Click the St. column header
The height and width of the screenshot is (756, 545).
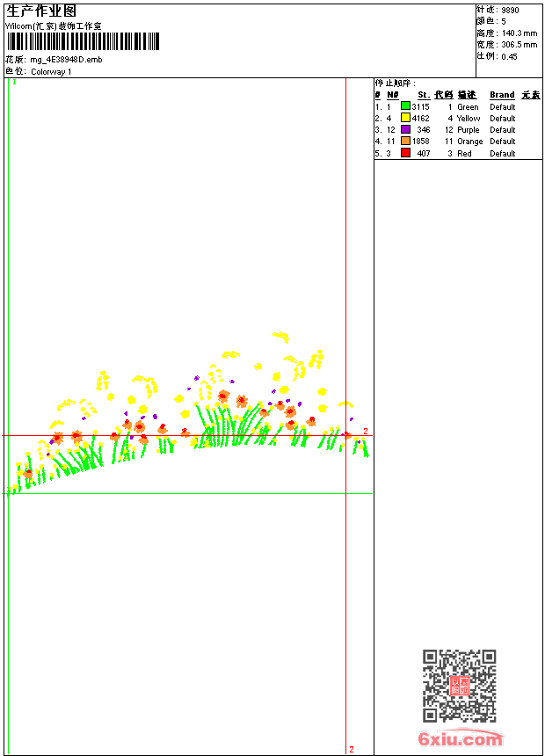point(424,95)
